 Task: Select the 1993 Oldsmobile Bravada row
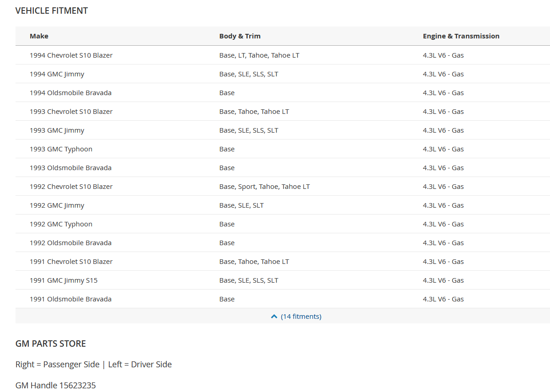pyautogui.click(x=283, y=168)
